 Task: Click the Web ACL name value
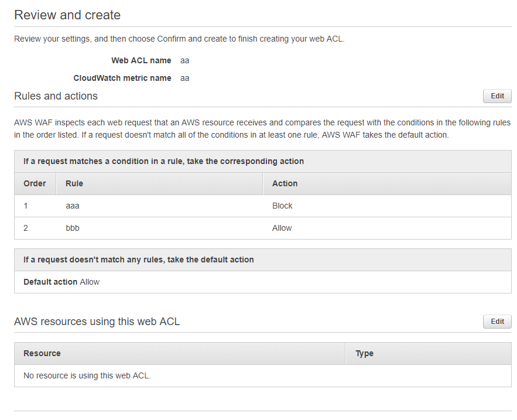(x=184, y=60)
